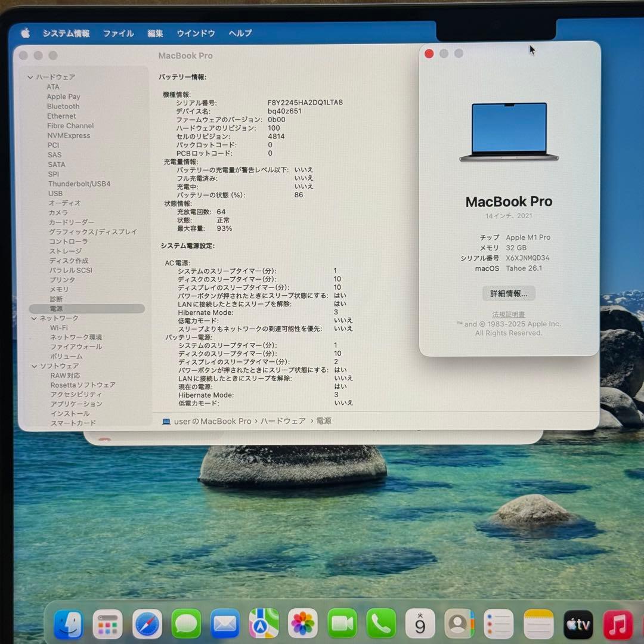Click the MacBook Pro laptop image
The height and width of the screenshot is (644, 644).
coord(509,132)
